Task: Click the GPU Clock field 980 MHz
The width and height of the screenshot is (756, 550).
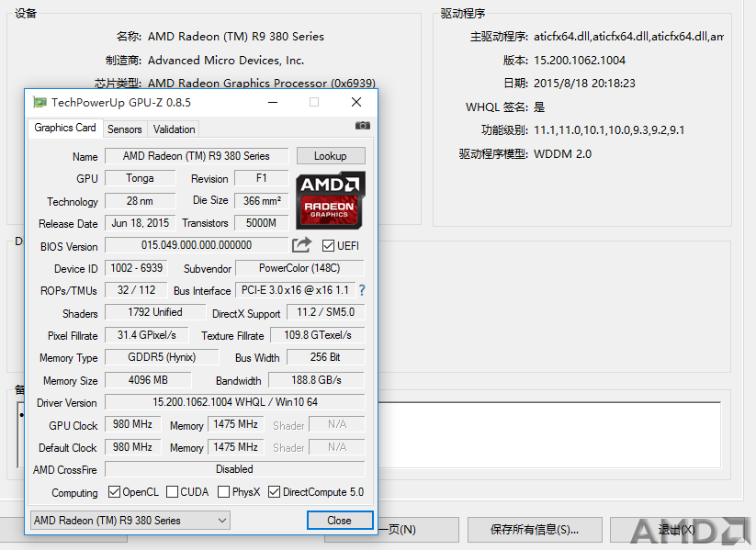Action: (x=132, y=424)
